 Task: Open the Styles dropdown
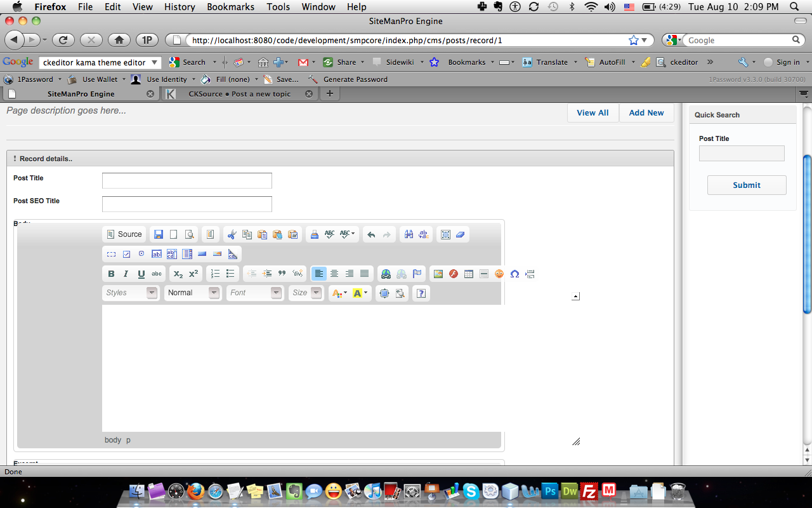(131, 293)
